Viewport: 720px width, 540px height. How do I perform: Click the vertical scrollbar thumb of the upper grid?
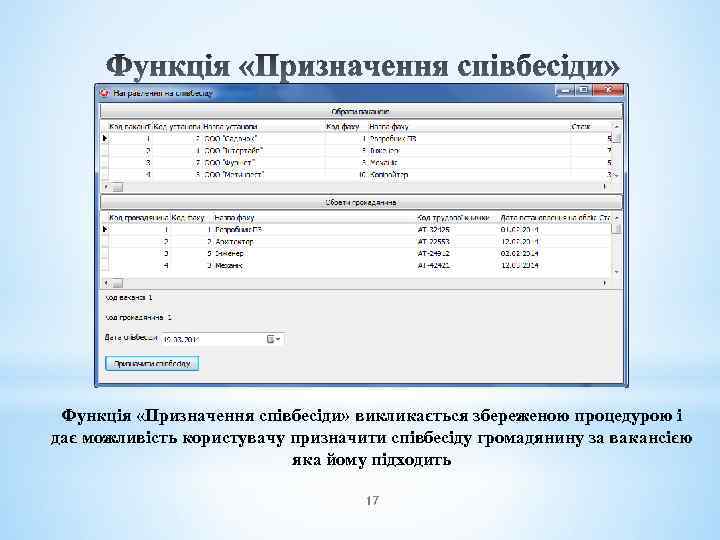617,137
